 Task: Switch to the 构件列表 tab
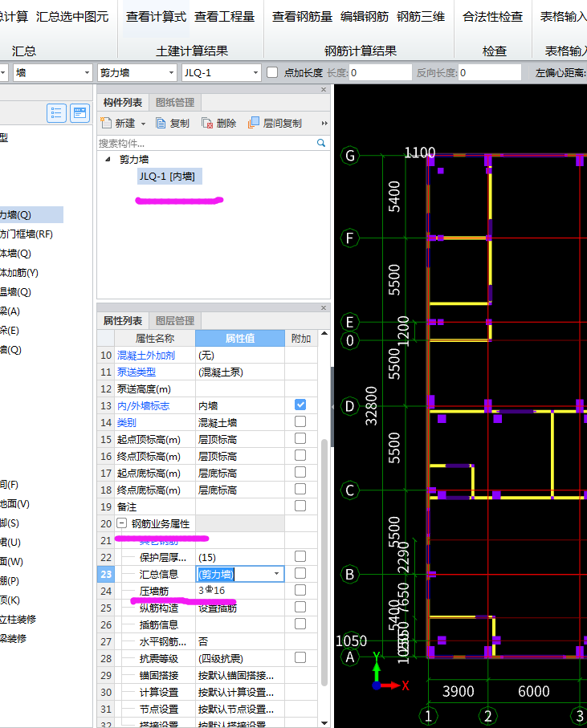[x=123, y=102]
